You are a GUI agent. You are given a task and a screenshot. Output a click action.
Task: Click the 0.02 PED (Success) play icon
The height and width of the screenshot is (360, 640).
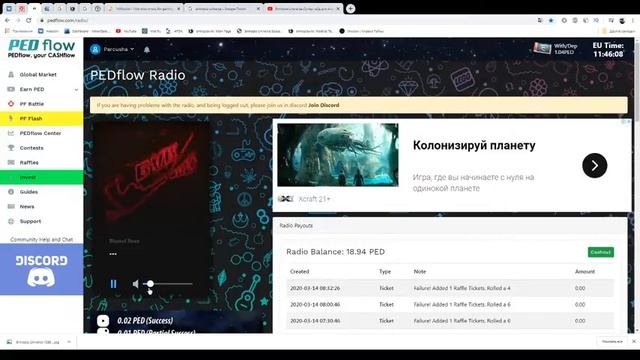pos(103,321)
